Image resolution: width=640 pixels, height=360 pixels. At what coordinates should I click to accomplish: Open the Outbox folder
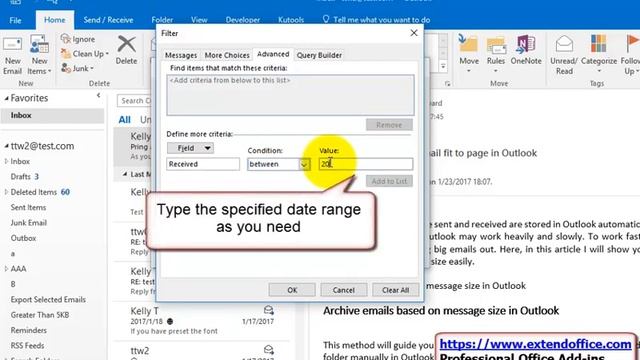[23, 238]
